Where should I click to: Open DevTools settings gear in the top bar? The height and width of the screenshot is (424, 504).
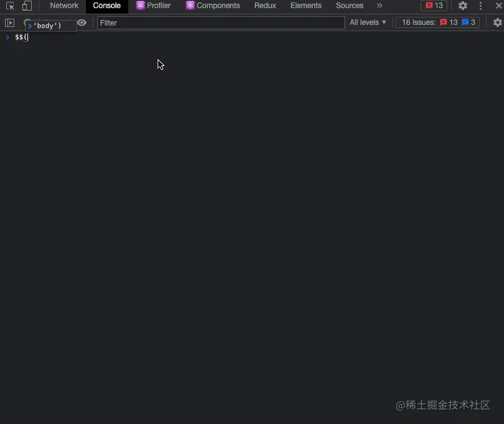point(462,6)
